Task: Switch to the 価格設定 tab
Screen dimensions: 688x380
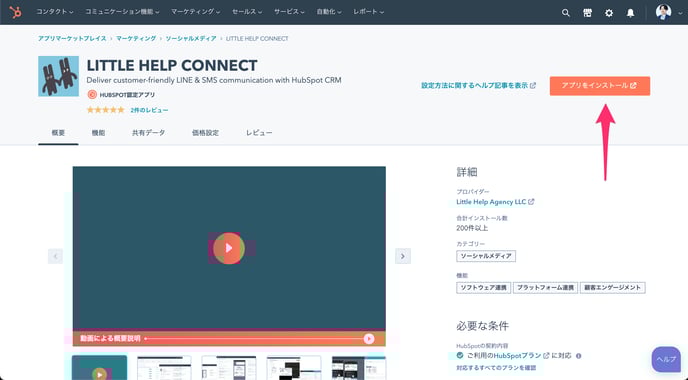Action: tap(205, 133)
